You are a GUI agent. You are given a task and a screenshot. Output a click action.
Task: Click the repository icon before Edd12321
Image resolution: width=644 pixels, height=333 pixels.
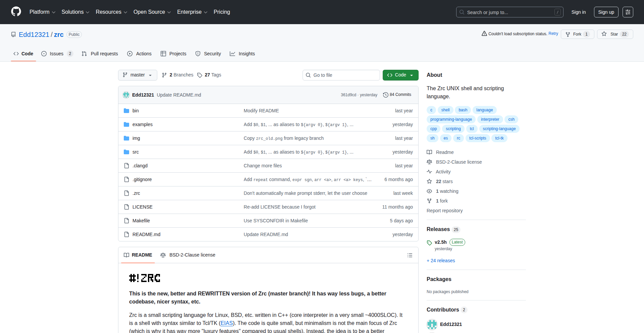(13, 35)
